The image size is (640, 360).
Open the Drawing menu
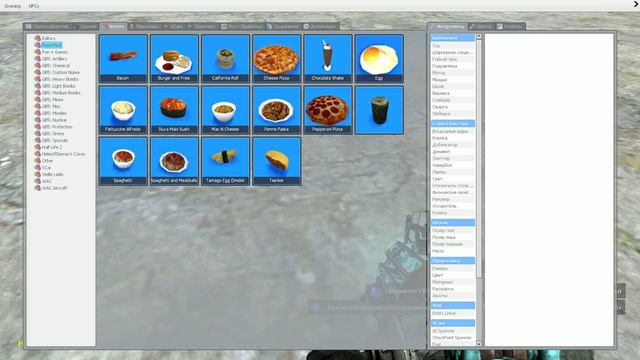click(13, 6)
